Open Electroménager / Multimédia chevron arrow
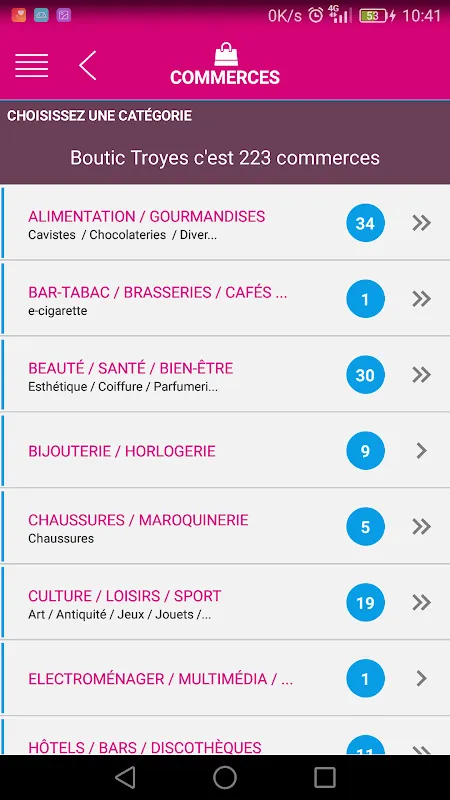Viewport: 450px width, 800px height. [421, 679]
